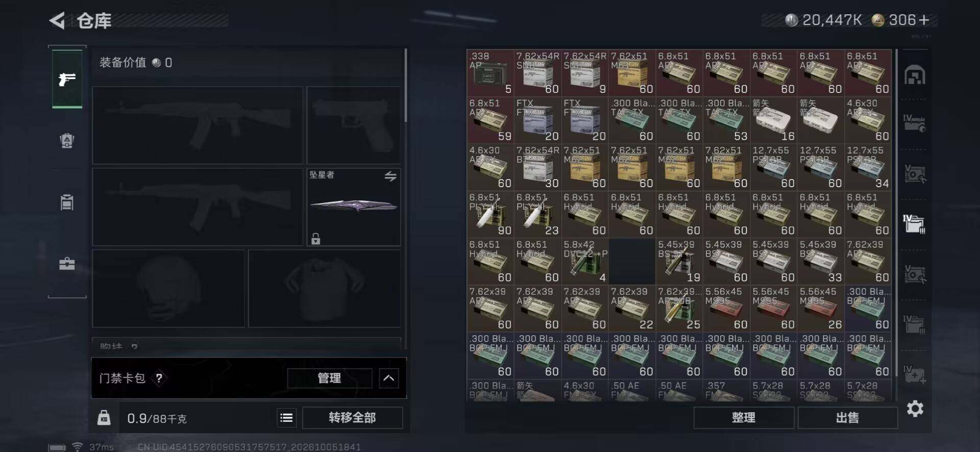This screenshot has width=980, height=452.
Task: Open the 门禁卡包 help question mark
Action: pos(159,378)
